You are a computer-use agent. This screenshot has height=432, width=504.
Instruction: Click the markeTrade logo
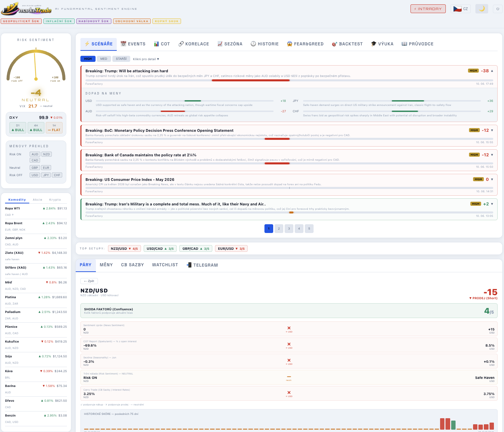point(27,9)
